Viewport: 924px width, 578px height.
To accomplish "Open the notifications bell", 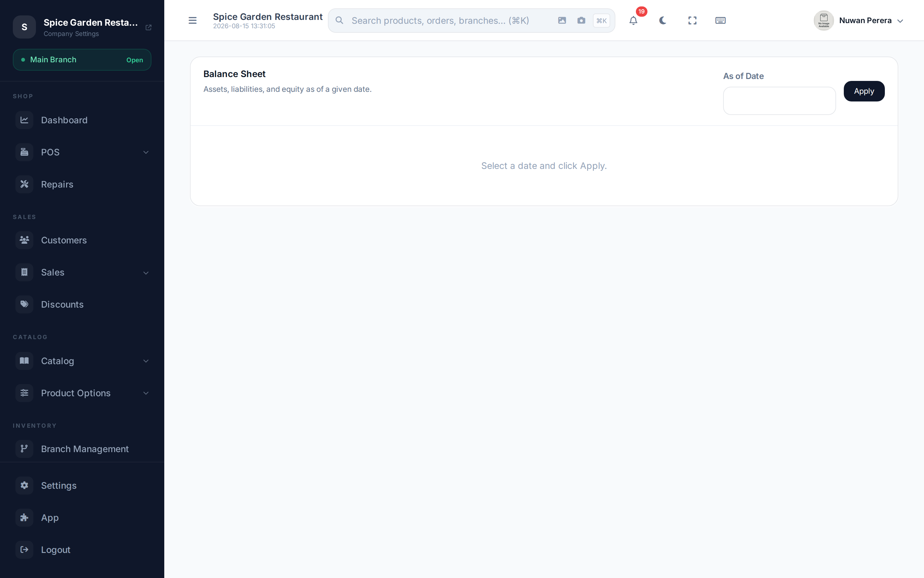I will click(633, 20).
